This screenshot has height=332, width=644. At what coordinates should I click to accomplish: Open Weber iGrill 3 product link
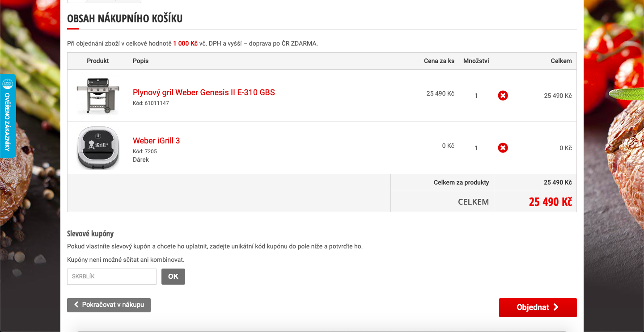(156, 141)
